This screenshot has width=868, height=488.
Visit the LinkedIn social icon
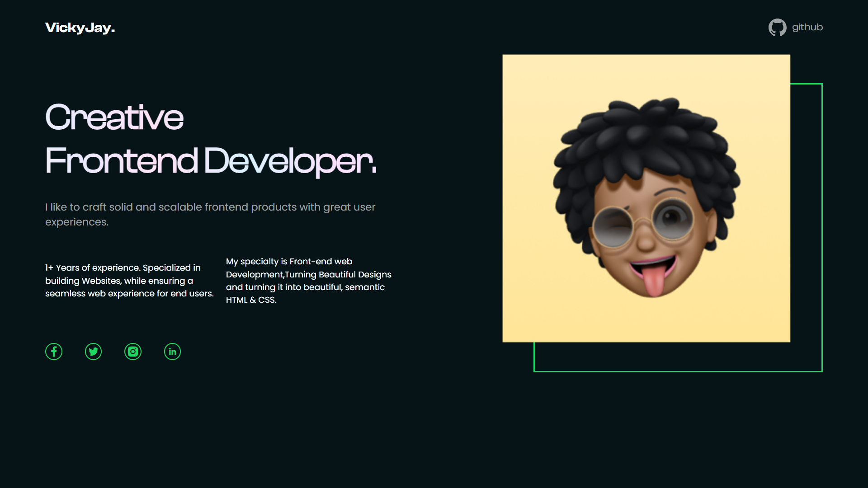tap(172, 352)
